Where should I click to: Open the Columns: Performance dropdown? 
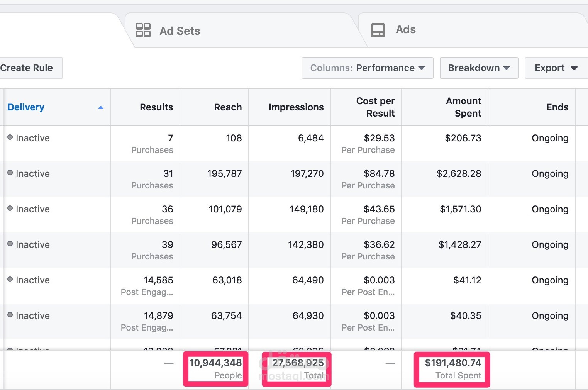367,68
